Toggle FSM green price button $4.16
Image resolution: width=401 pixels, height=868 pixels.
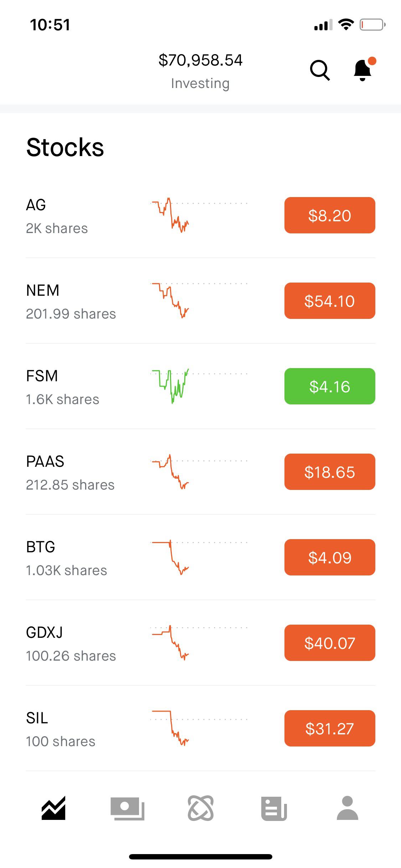point(330,386)
